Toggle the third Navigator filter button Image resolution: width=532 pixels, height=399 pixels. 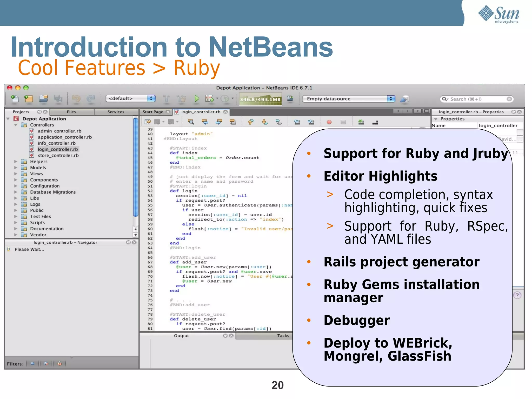59,363
